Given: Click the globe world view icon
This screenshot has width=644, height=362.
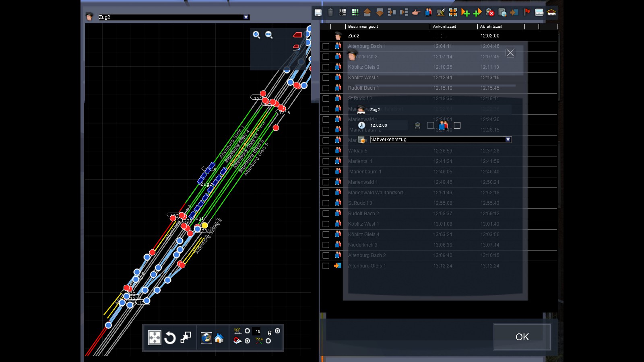Looking at the screenshot, I should [206, 338].
